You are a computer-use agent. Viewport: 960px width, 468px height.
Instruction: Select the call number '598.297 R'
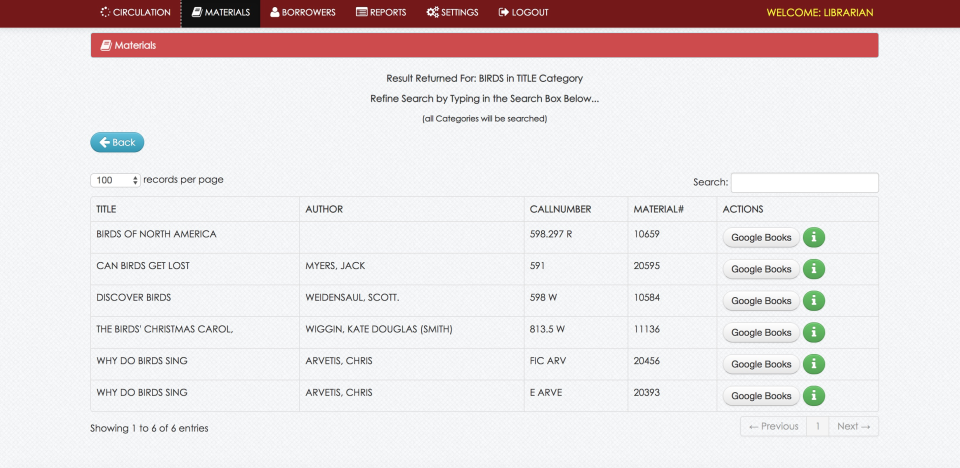click(x=551, y=234)
